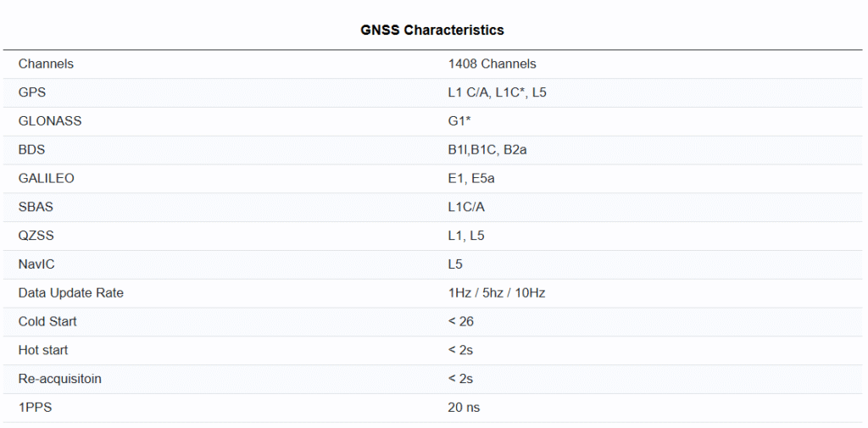Select the 1408 Channels value
This screenshot has height=428, width=868.
492,64
